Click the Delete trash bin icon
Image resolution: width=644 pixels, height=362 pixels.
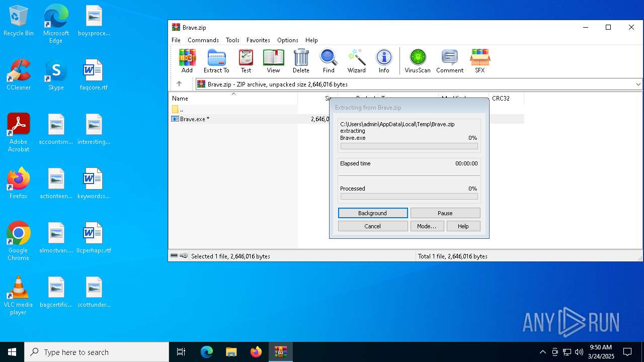[x=301, y=61]
